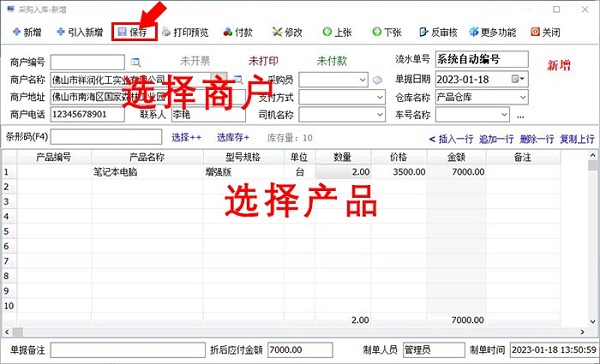
Task: Click the 联系人 input field
Action: click(x=208, y=114)
